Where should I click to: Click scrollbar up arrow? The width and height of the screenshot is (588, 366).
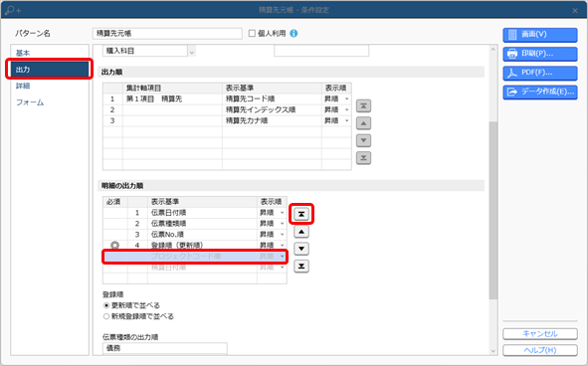tap(493, 50)
